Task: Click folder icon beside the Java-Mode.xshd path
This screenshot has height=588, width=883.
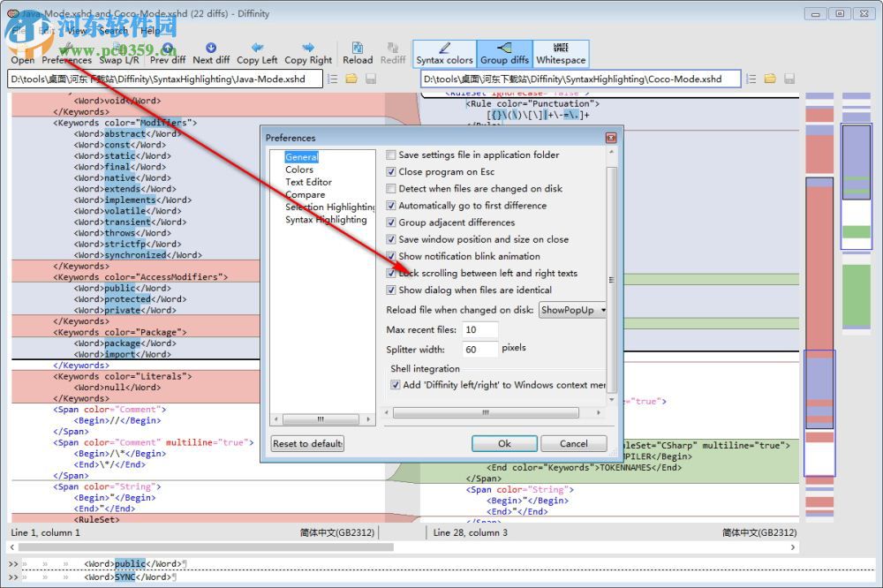Action: pos(351,79)
